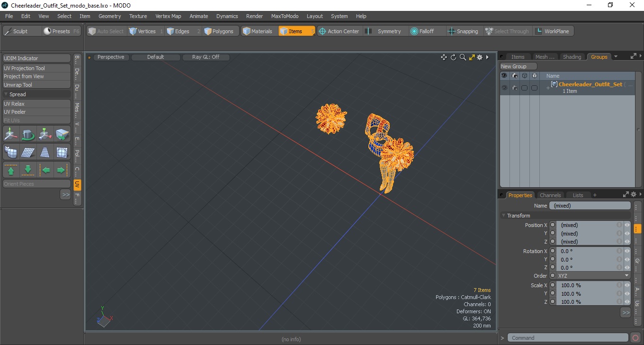The width and height of the screenshot is (644, 345).
Task: Click the Name field showing (mixed)
Action: pos(590,206)
